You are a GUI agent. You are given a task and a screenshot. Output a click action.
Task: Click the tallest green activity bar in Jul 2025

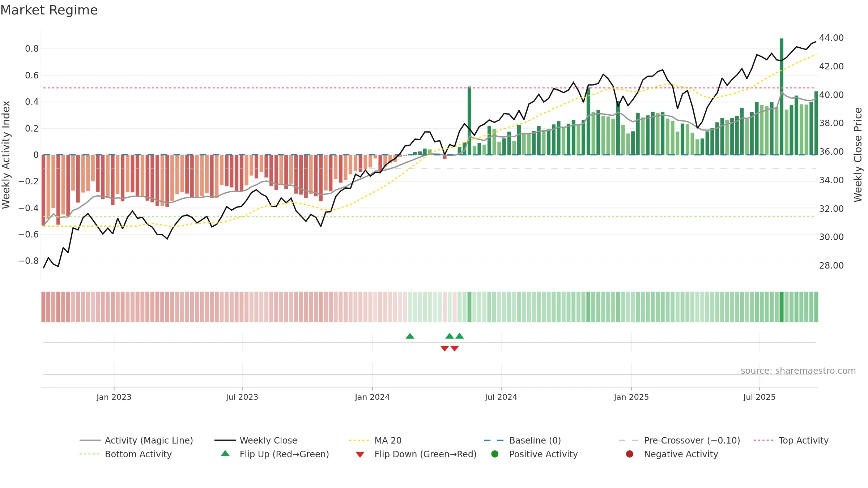782,97
